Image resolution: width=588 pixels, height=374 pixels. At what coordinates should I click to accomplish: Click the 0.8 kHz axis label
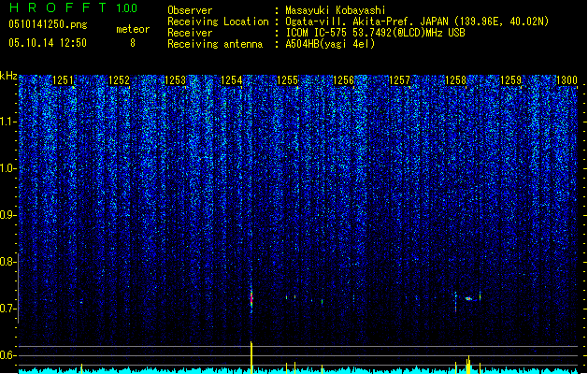pyautogui.click(x=7, y=262)
